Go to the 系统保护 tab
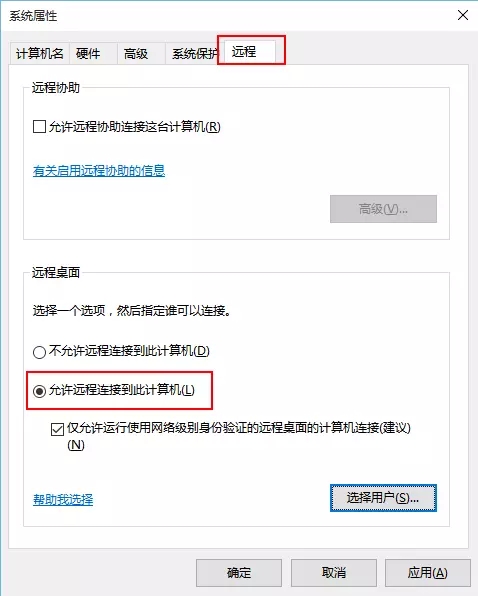This screenshot has width=478, height=596. (x=192, y=54)
